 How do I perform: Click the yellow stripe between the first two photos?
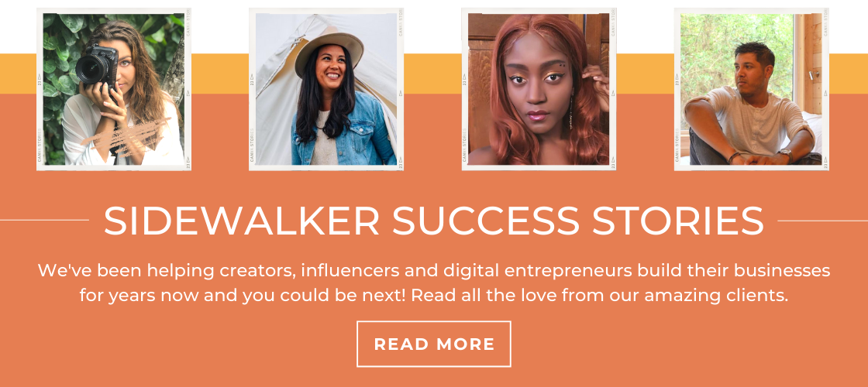click(x=220, y=74)
